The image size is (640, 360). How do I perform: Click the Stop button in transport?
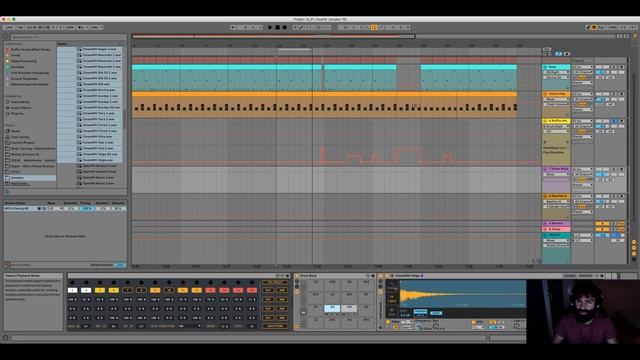point(277,27)
